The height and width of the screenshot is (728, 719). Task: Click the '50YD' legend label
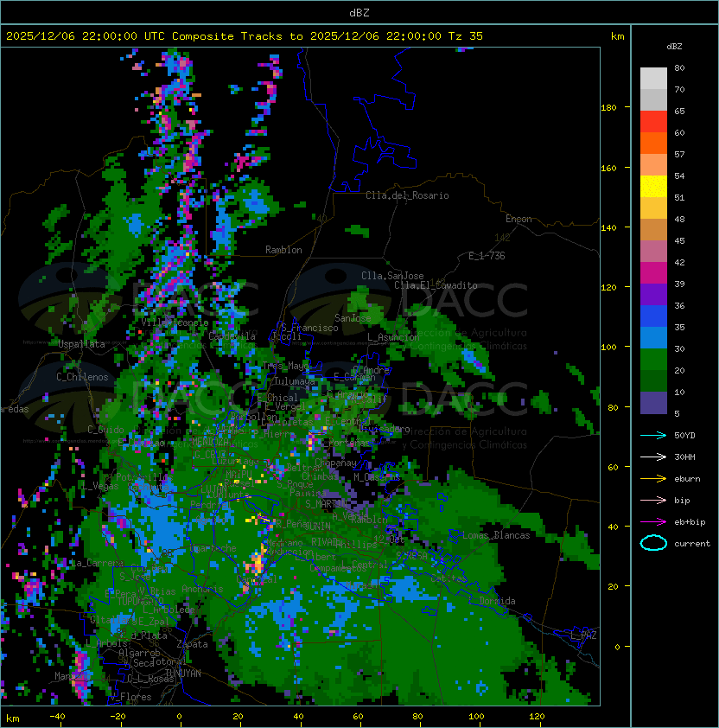click(x=684, y=436)
